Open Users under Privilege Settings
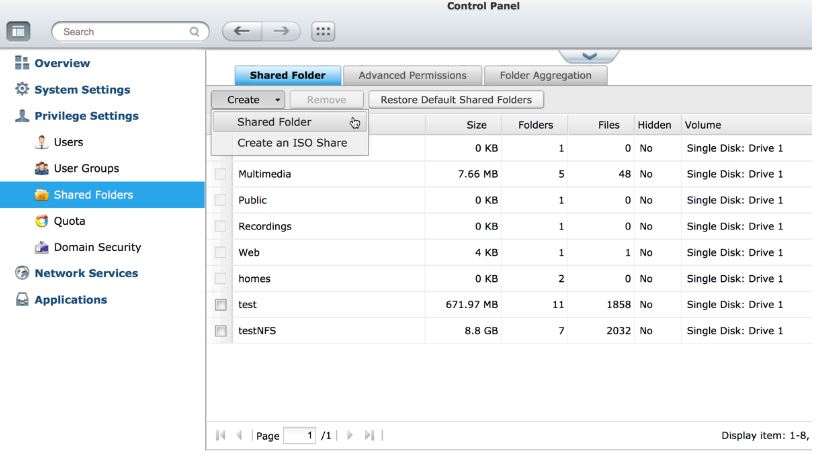 68,142
